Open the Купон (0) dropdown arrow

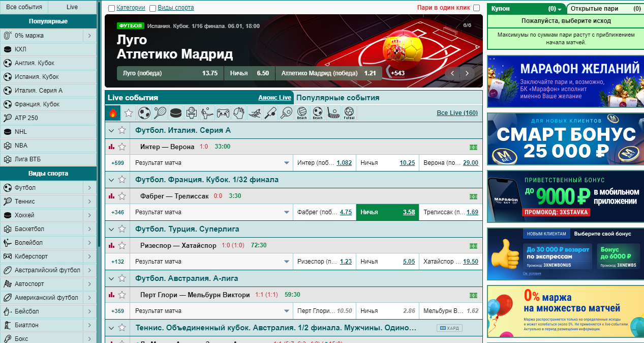click(x=560, y=9)
